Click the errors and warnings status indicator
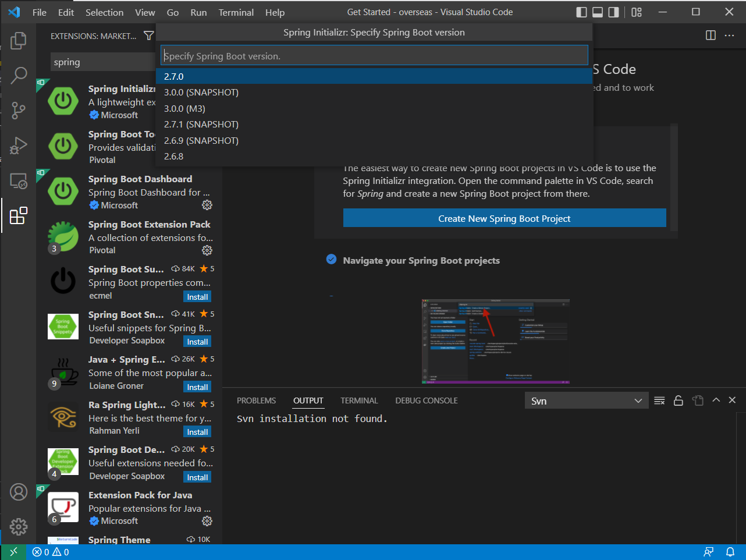The image size is (746, 560). pyautogui.click(x=51, y=552)
